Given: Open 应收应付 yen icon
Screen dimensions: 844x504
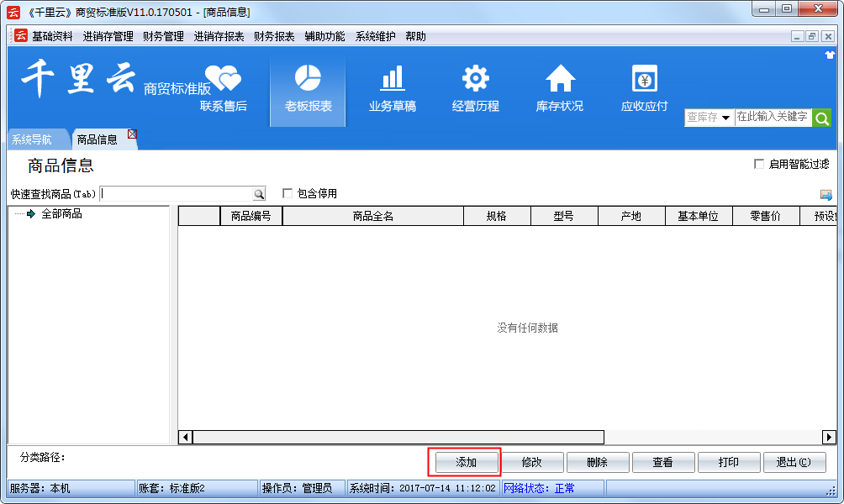Looking at the screenshot, I should [x=644, y=79].
